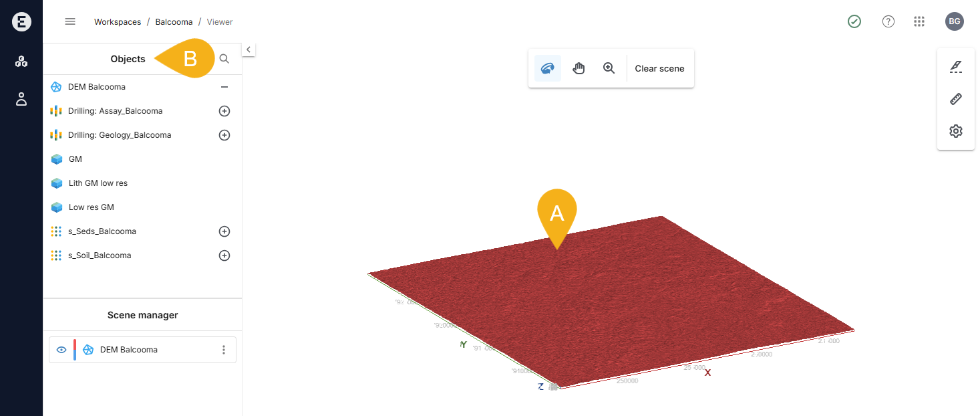This screenshot has width=980, height=416.
Task: Open the ruler measurement tool
Action: click(x=955, y=99)
